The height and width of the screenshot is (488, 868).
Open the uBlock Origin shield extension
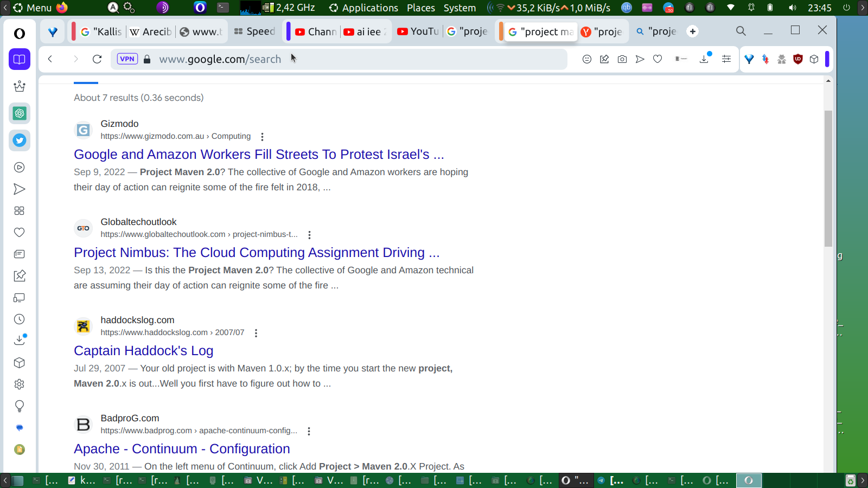(798, 59)
